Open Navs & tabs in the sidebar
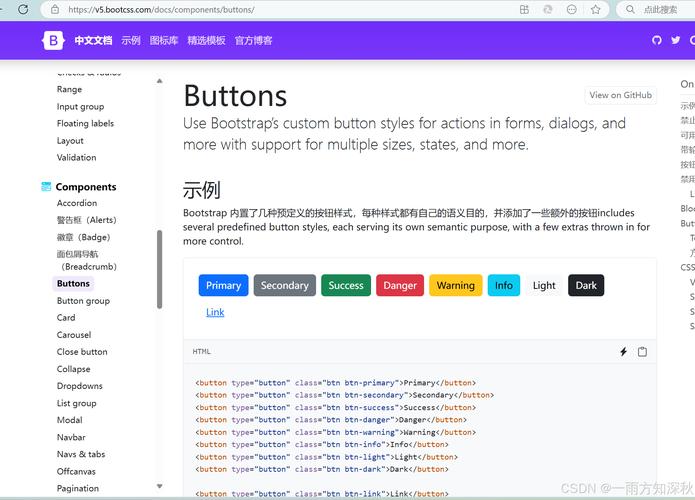This screenshot has width=695, height=500. click(x=81, y=454)
